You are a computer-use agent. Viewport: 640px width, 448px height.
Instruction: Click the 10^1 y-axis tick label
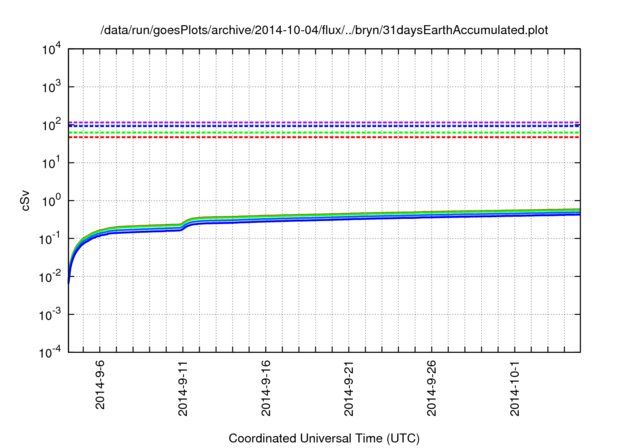click(51, 162)
